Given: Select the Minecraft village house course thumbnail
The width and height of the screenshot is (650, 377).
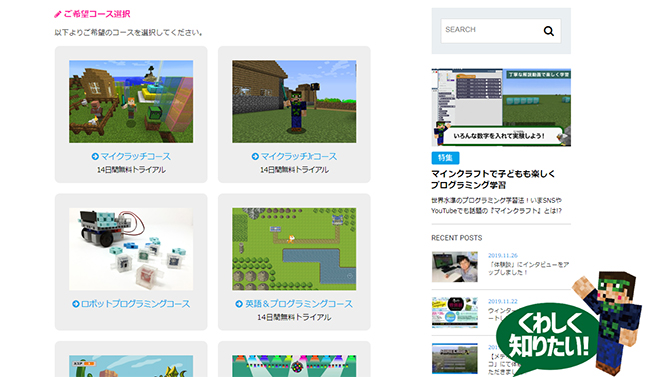Looking at the screenshot, I should pos(131,102).
